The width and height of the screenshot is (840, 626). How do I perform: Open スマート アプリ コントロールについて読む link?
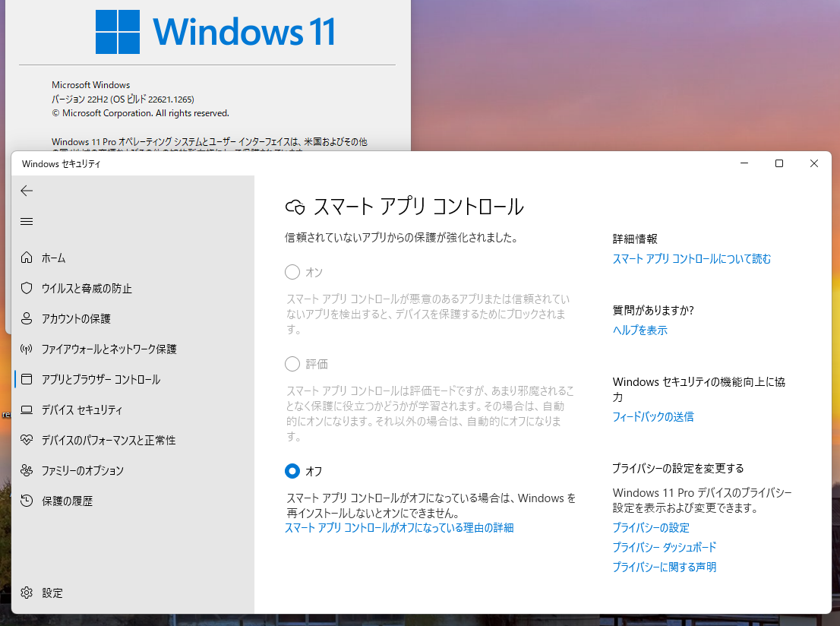point(692,259)
